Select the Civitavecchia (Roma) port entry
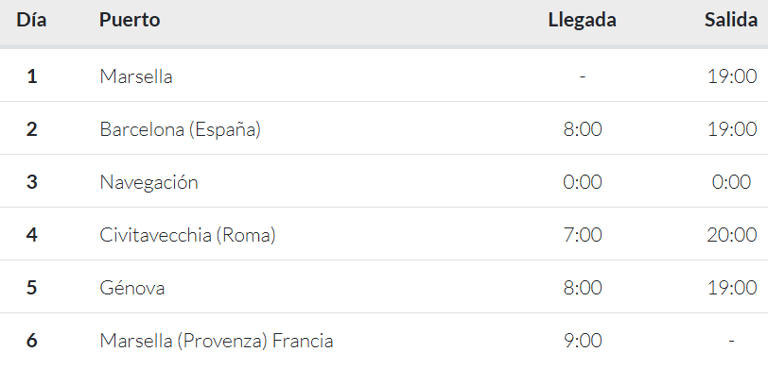 coord(188,235)
